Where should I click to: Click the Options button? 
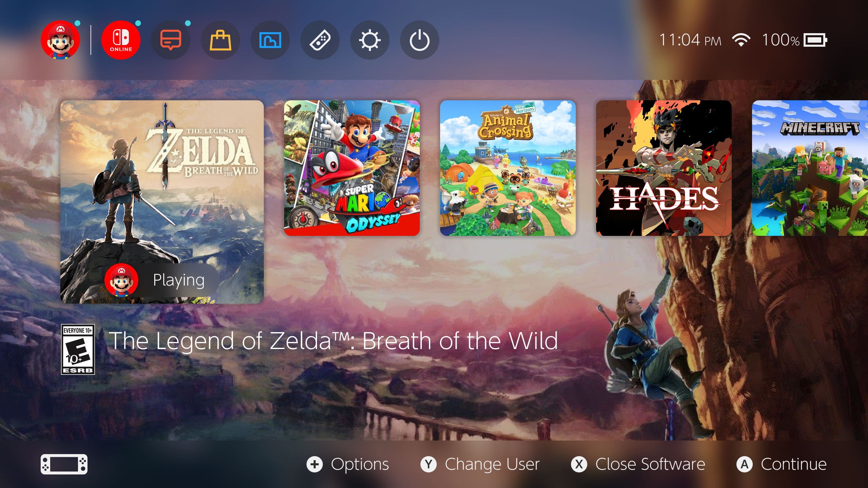(348, 464)
